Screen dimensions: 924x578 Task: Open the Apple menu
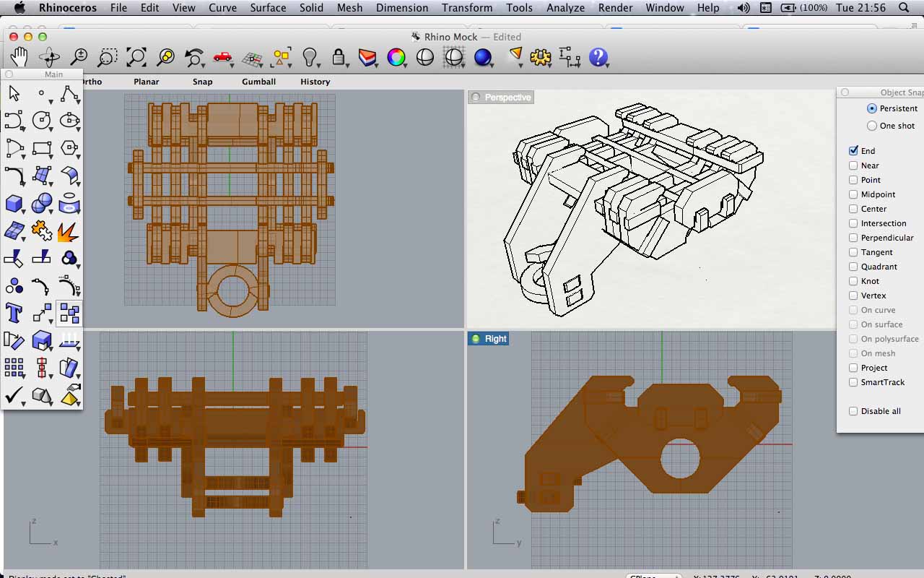(19, 8)
